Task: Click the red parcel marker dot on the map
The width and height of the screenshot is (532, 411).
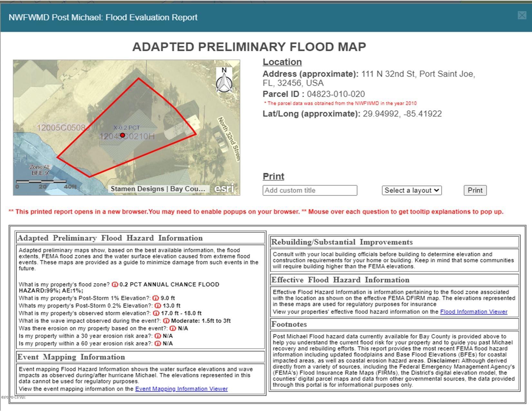Action: tap(122, 135)
